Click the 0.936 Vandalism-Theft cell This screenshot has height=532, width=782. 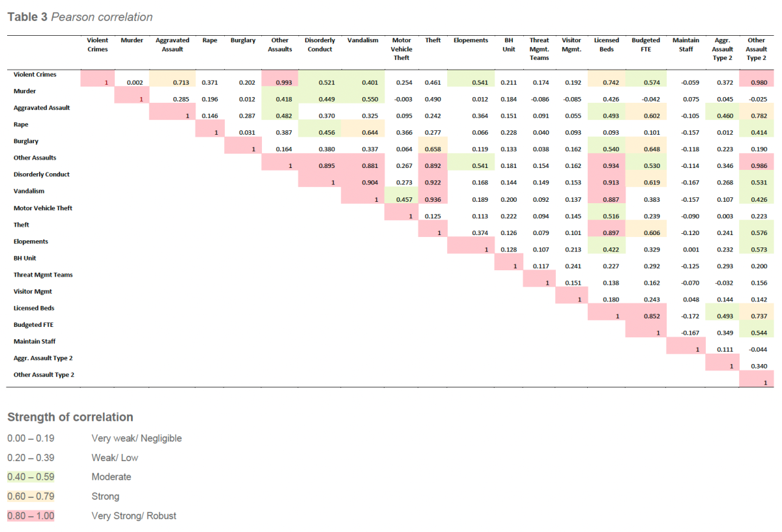(x=433, y=199)
